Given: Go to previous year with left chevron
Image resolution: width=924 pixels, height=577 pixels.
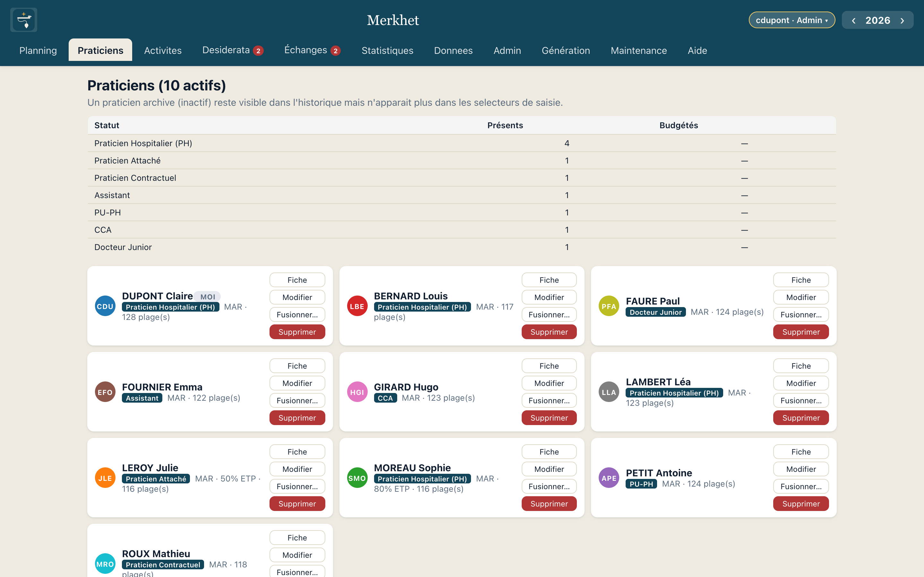Looking at the screenshot, I should 853,21.
